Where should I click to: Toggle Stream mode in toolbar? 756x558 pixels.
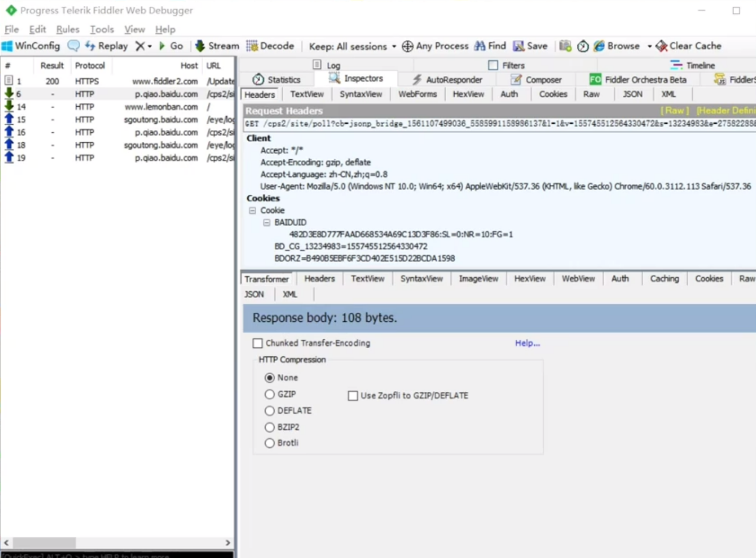(217, 46)
